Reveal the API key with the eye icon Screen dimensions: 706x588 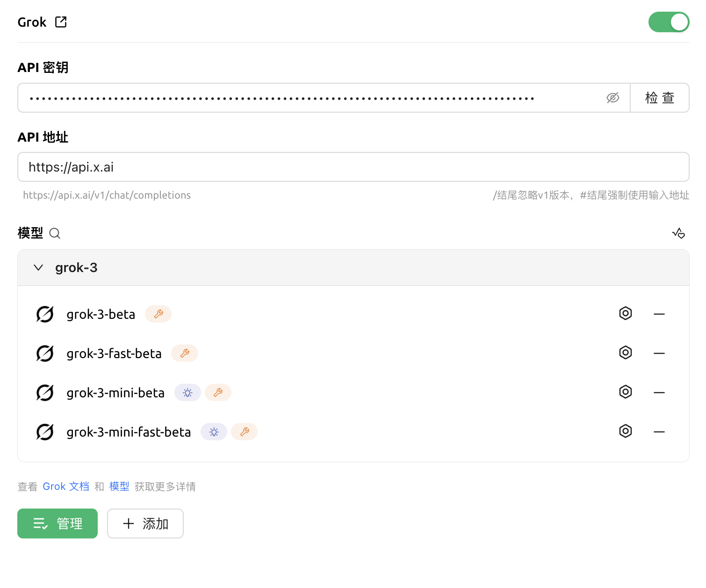[612, 98]
